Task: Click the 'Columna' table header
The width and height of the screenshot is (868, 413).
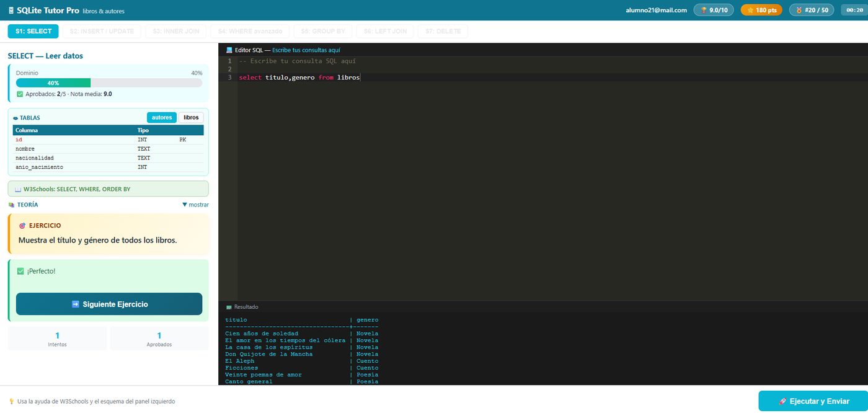Action: click(x=27, y=130)
